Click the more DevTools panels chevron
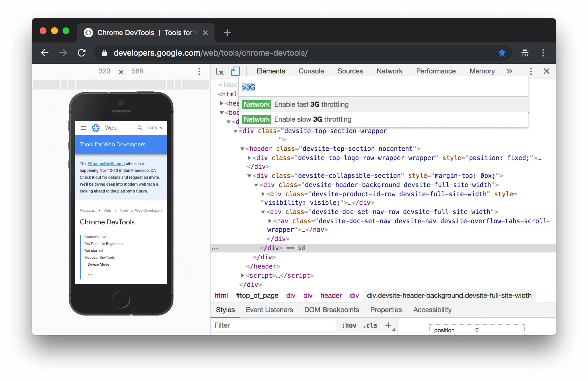Screen dimensions: 588x381 pyautogui.click(x=508, y=71)
